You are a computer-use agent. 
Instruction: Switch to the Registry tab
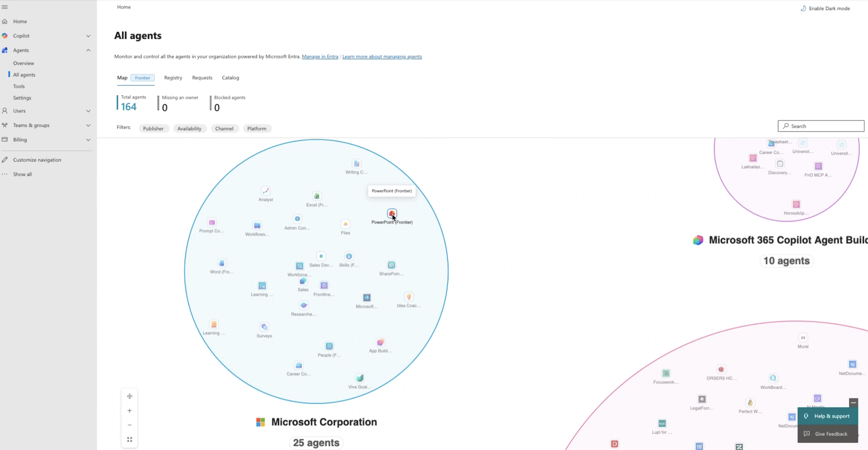point(173,78)
